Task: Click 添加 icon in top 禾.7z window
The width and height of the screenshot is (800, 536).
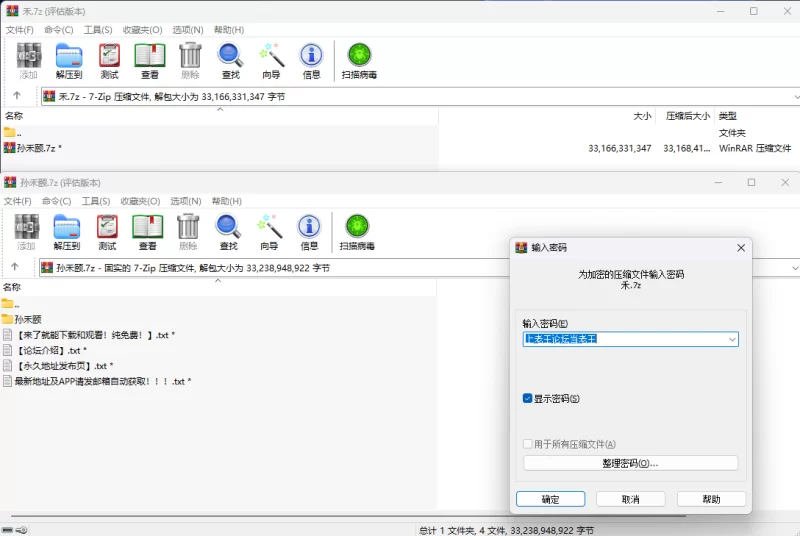Action: pos(29,61)
